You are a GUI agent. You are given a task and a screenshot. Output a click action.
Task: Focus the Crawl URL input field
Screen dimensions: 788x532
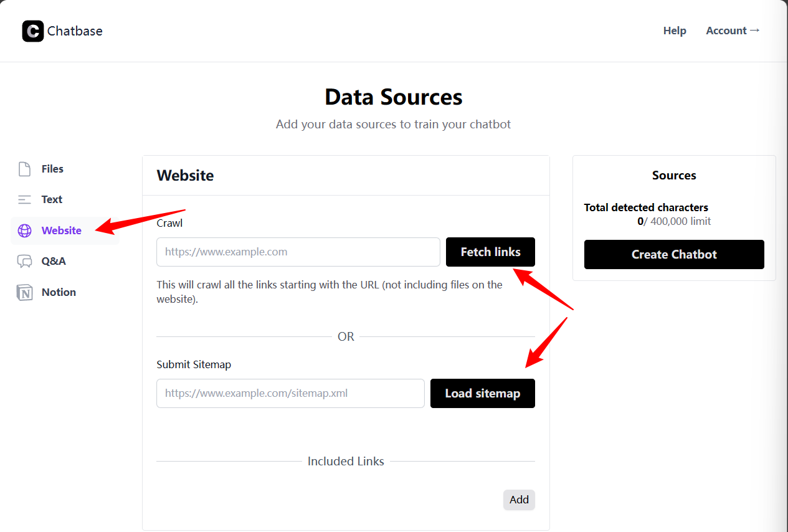(x=298, y=252)
